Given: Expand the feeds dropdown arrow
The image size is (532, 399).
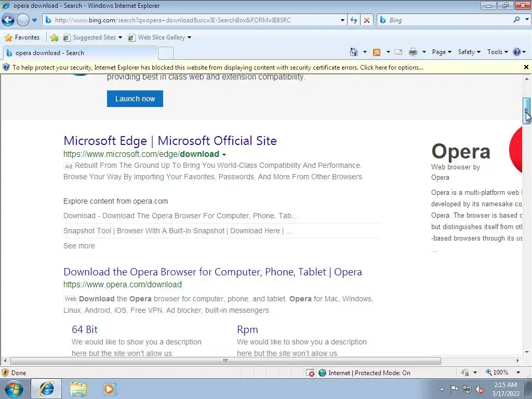Looking at the screenshot, I should point(388,52).
